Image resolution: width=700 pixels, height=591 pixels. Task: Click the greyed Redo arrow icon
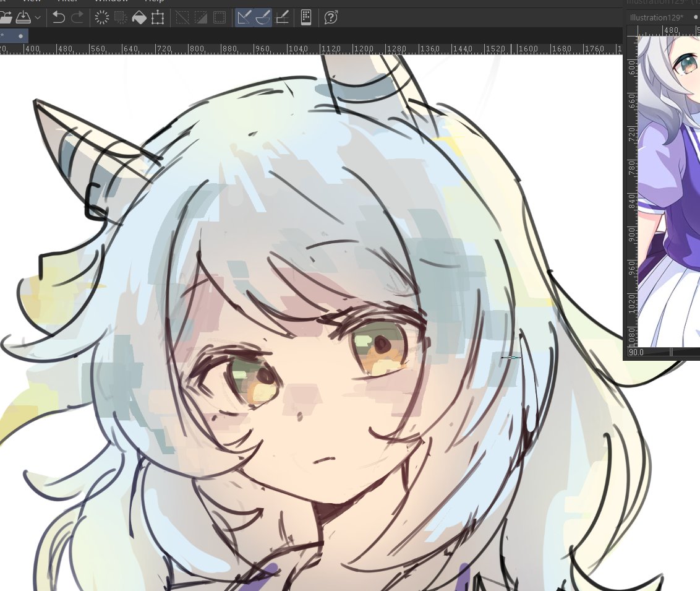tap(77, 17)
